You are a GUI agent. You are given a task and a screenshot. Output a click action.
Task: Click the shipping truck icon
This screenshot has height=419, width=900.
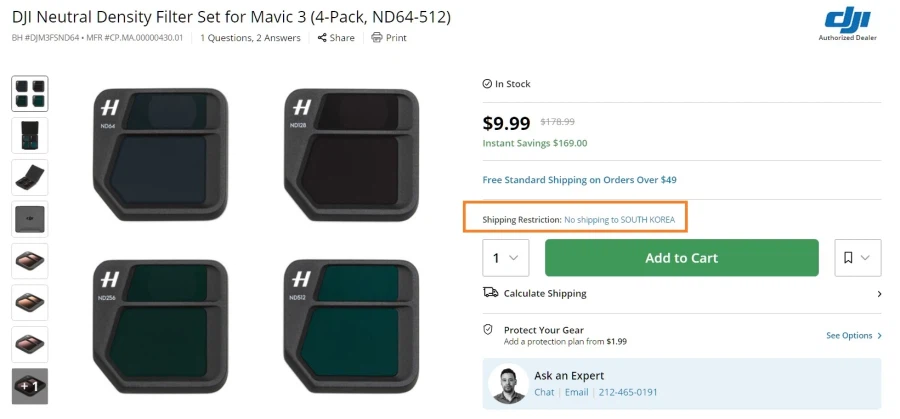[490, 293]
